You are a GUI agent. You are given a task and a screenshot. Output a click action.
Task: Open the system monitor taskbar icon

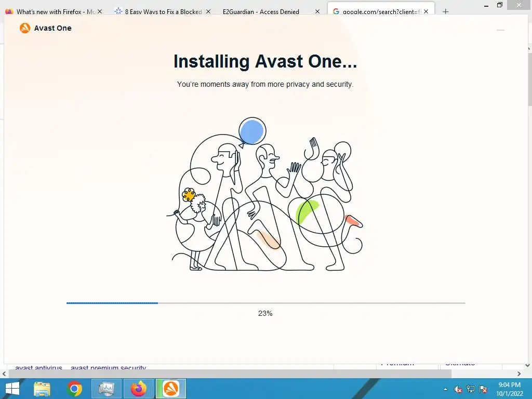[x=106, y=389]
